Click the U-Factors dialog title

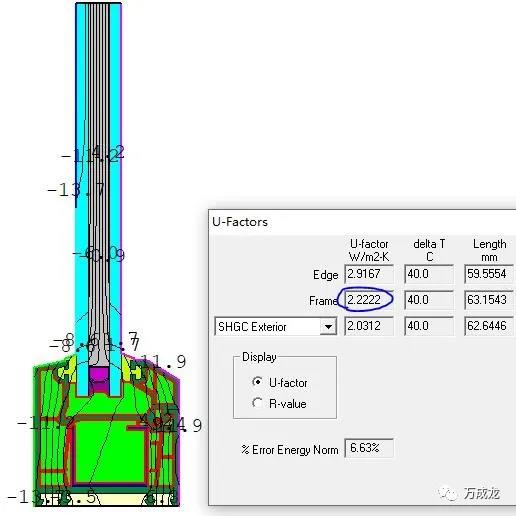tap(240, 222)
